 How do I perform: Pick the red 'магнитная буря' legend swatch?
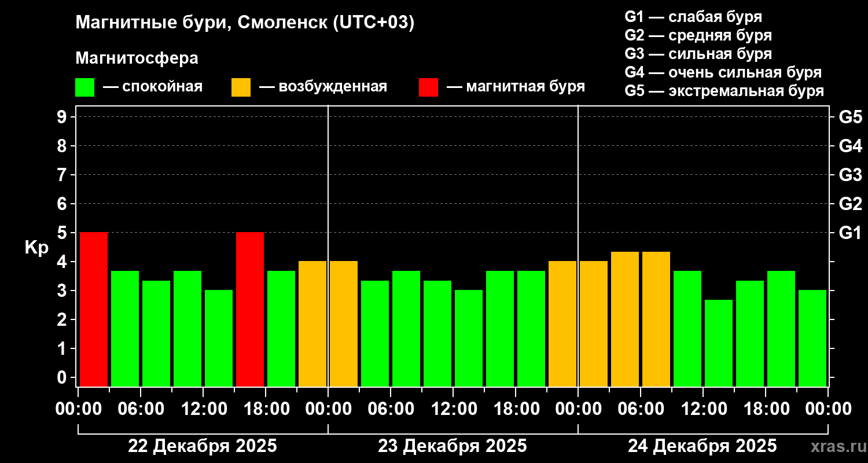pos(429,87)
